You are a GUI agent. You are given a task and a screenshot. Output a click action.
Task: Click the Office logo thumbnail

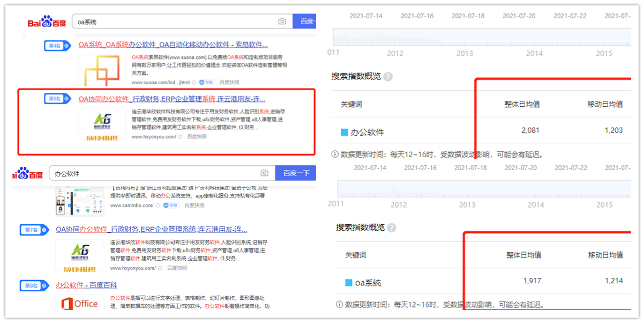click(79, 304)
